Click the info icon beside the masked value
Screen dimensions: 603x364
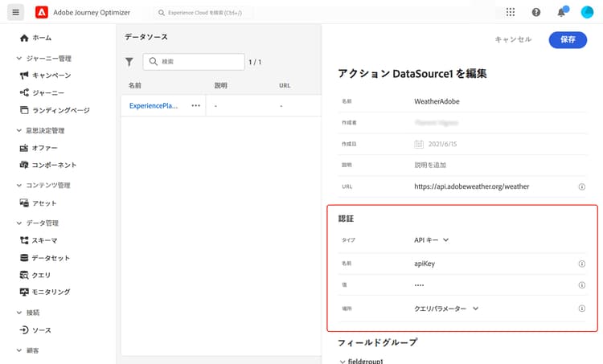582,285
